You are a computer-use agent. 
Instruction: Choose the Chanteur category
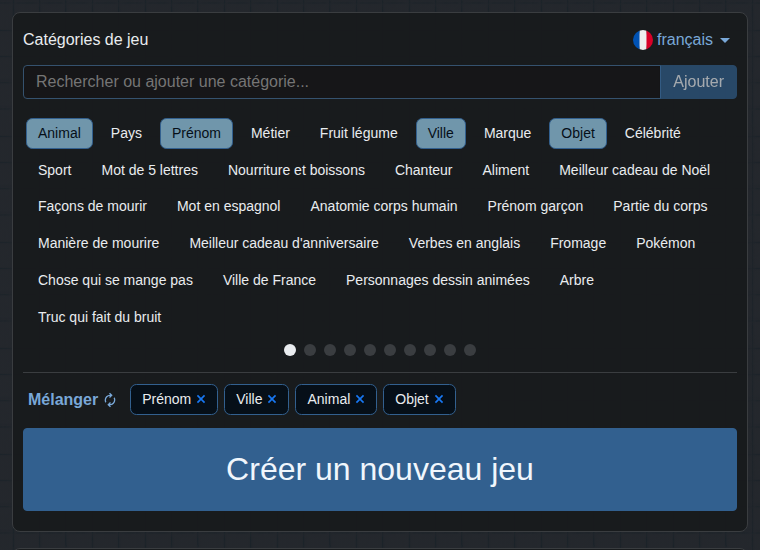(424, 170)
